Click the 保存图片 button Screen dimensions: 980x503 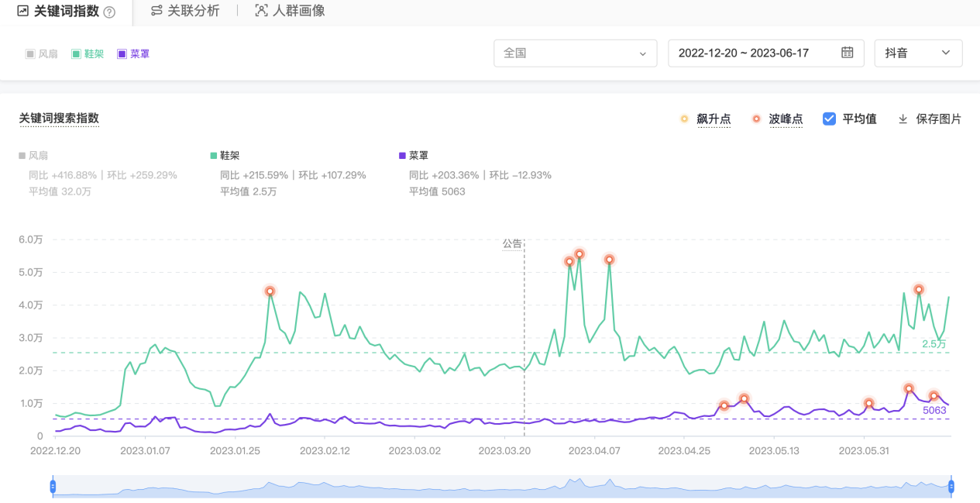pyautogui.click(x=938, y=119)
